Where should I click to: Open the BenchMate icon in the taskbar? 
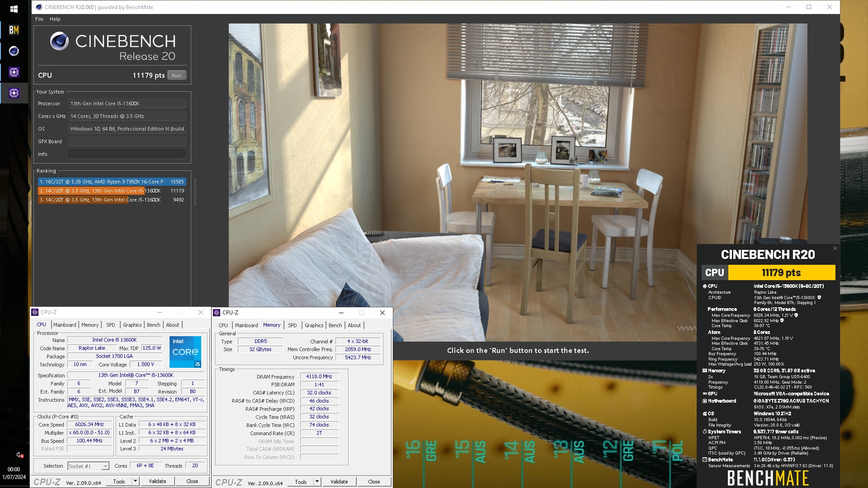point(14,30)
